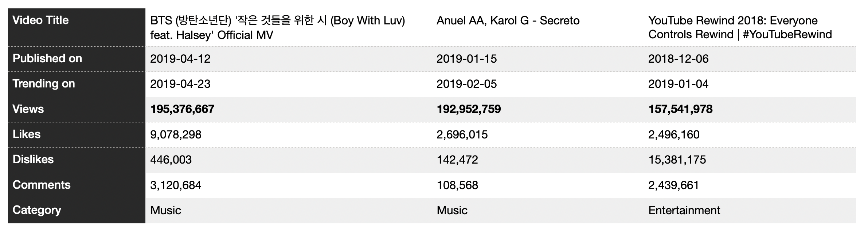Click the Entertainment category cell
868x231 pixels.
click(684, 211)
